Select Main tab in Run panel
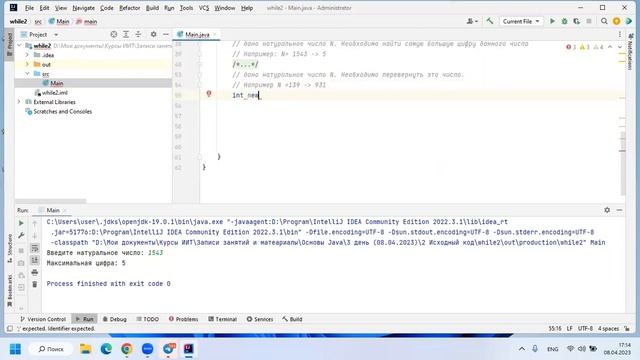Image resolution: width=640 pixels, height=360 pixels. pos(53,210)
